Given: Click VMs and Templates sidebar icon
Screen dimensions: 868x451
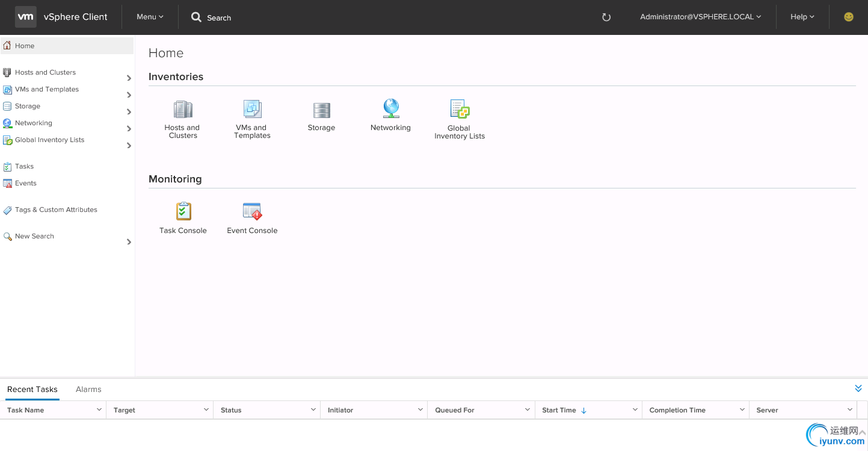Looking at the screenshot, I should (7, 89).
